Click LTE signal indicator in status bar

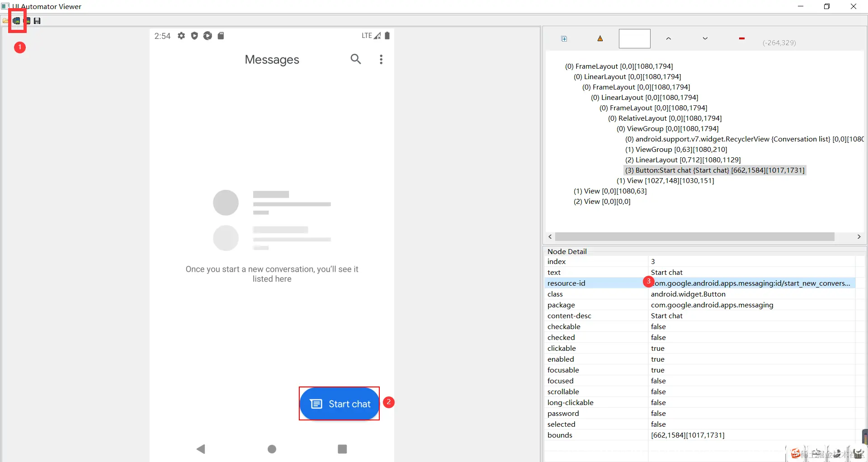coord(371,36)
